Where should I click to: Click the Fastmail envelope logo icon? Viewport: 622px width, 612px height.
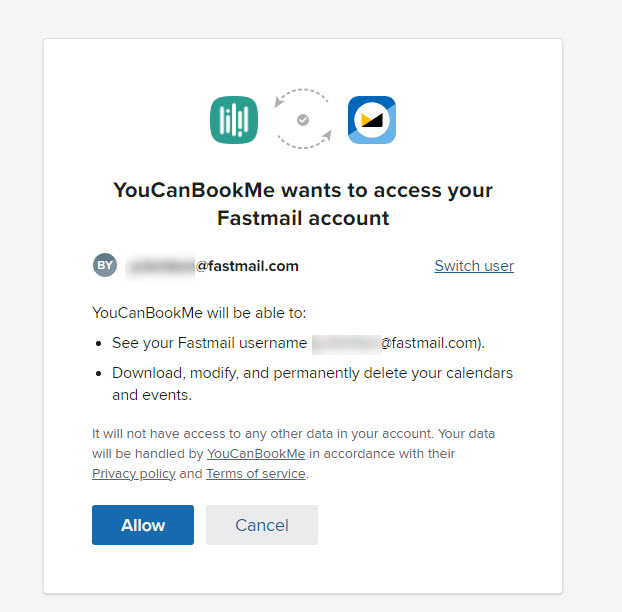[x=371, y=120]
